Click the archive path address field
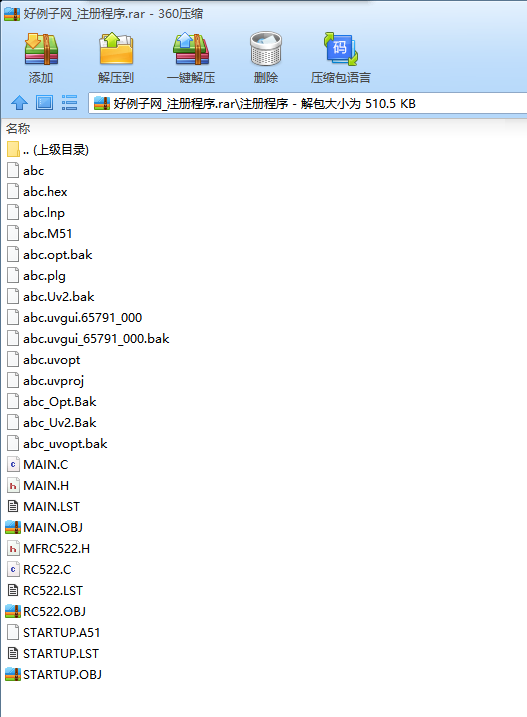Screen dimensions: 527x717 coord(307,103)
